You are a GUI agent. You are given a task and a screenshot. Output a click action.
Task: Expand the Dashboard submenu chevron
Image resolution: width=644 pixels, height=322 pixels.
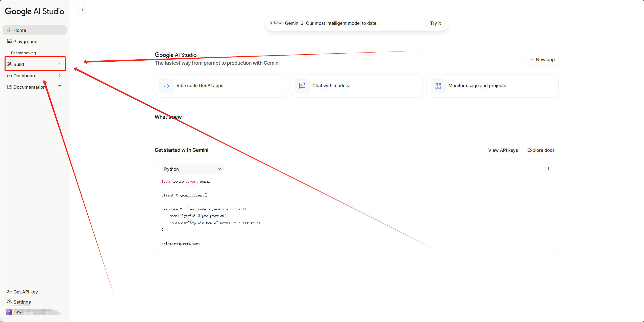pyautogui.click(x=60, y=76)
